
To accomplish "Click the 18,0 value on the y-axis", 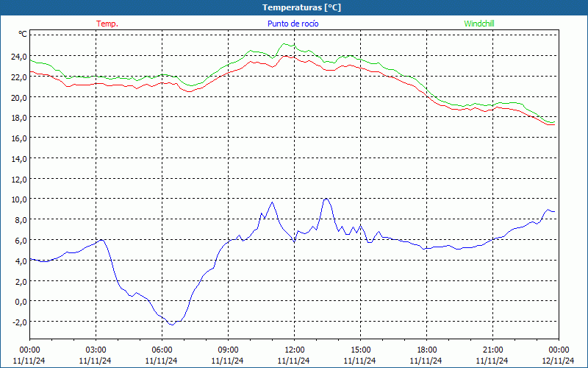I will pos(19,118).
